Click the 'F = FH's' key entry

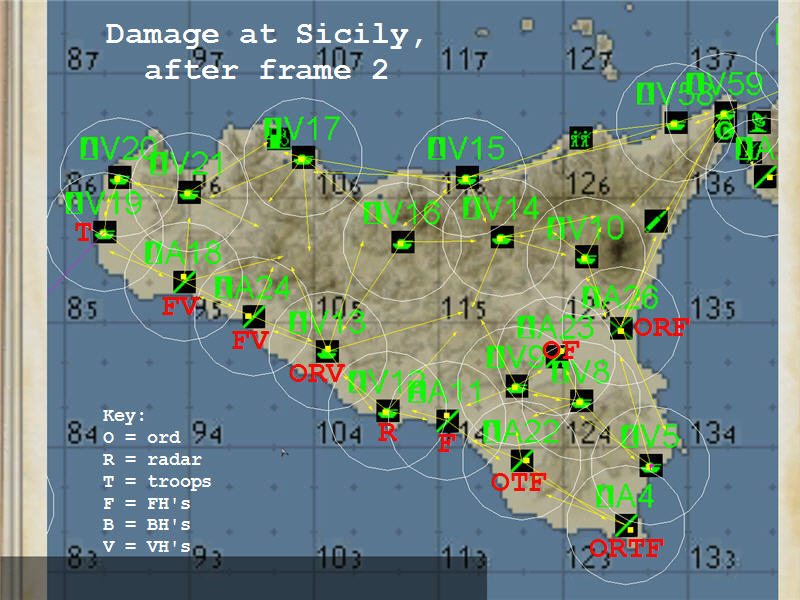tap(147, 503)
